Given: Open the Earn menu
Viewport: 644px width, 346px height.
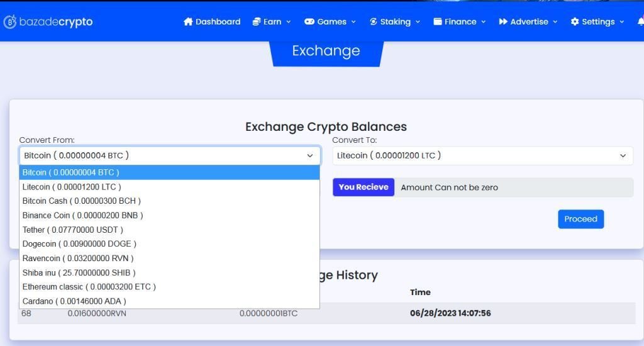Looking at the screenshot, I should (272, 22).
